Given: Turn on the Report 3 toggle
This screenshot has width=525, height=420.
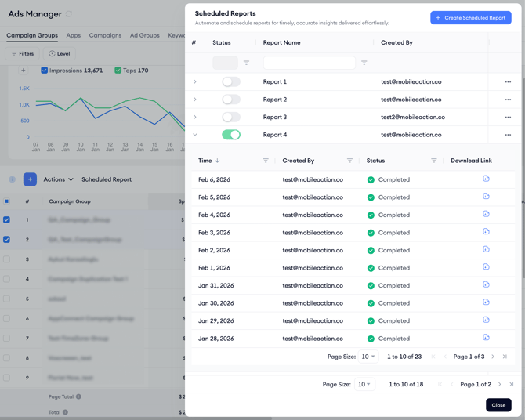Looking at the screenshot, I should (231, 117).
